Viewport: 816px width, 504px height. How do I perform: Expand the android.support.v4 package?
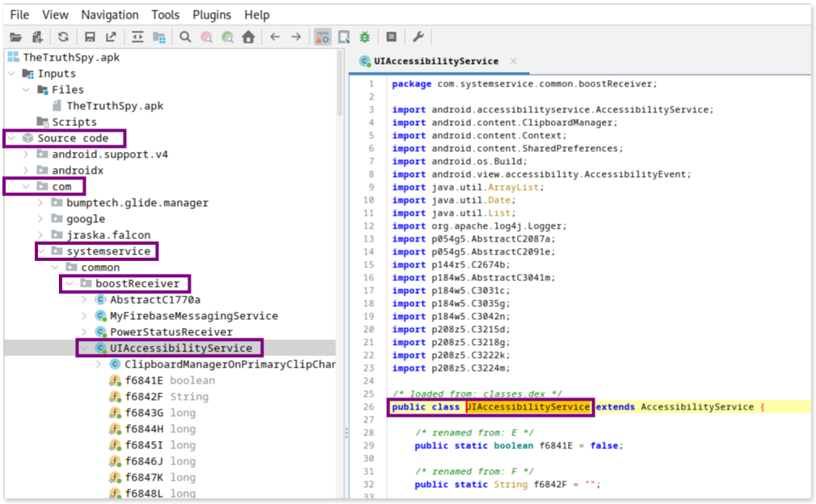(x=26, y=154)
